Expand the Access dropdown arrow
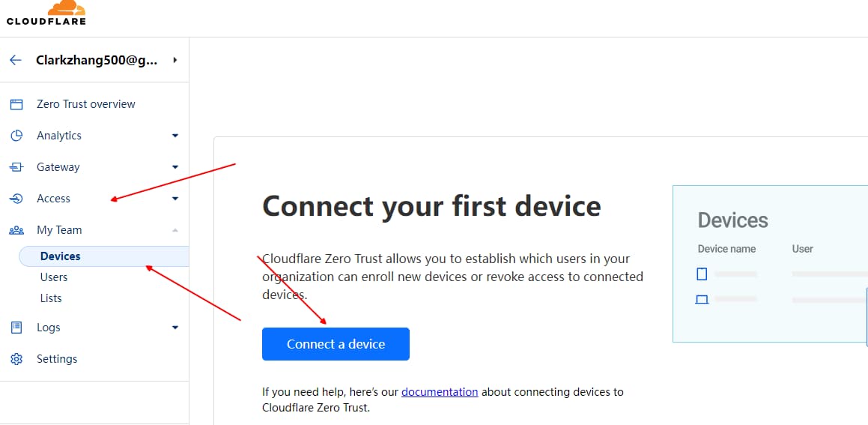Viewport: 868px width, 425px height. pos(175,199)
